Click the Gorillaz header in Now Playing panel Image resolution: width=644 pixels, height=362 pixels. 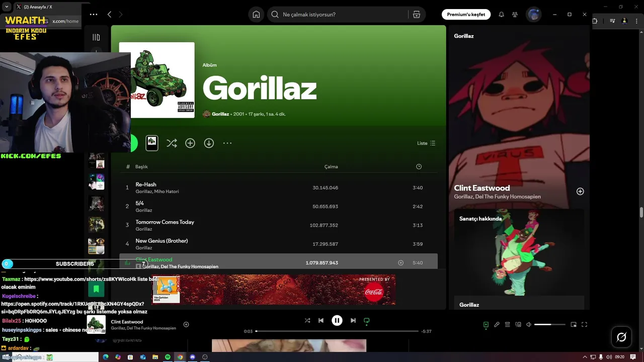coord(464,36)
